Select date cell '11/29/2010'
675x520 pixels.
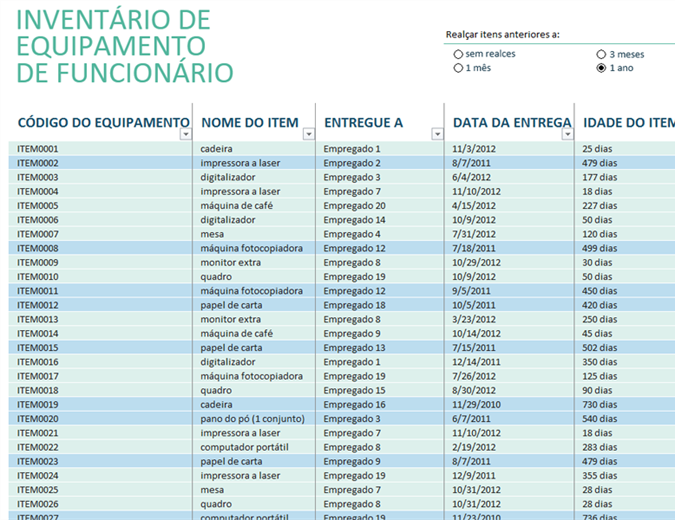pyautogui.click(x=477, y=405)
